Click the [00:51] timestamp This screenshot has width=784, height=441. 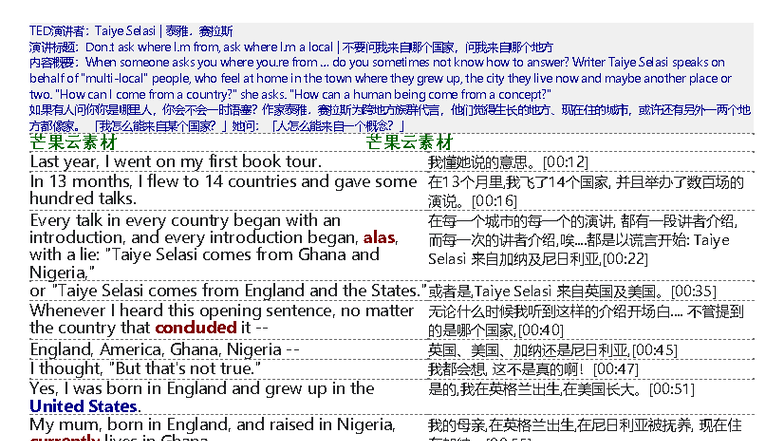point(670,389)
